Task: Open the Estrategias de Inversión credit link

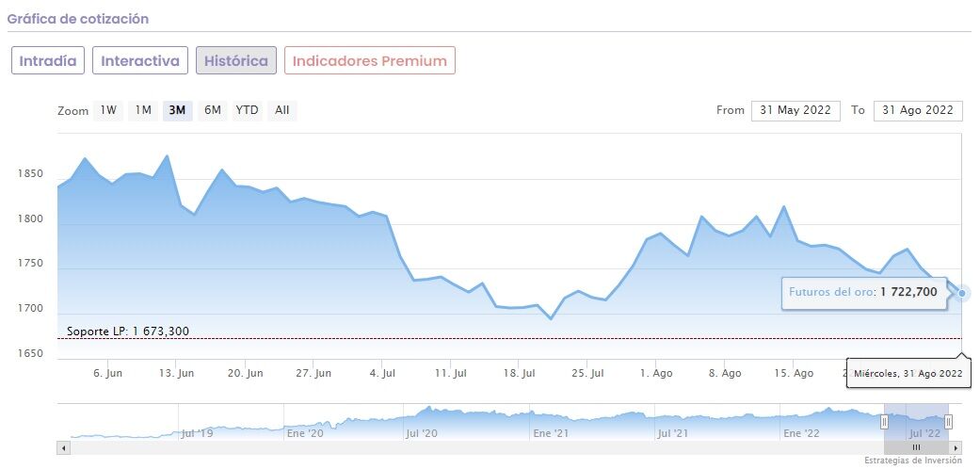Action: click(913, 461)
